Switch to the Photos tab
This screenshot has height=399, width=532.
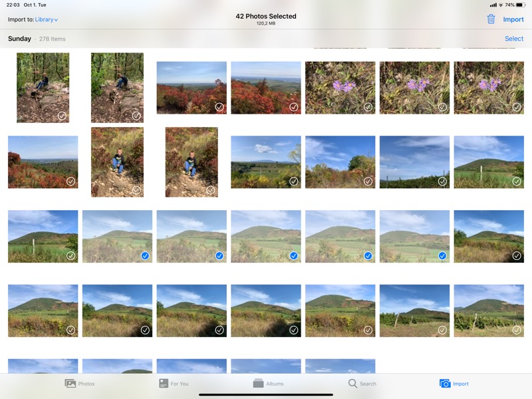click(80, 384)
